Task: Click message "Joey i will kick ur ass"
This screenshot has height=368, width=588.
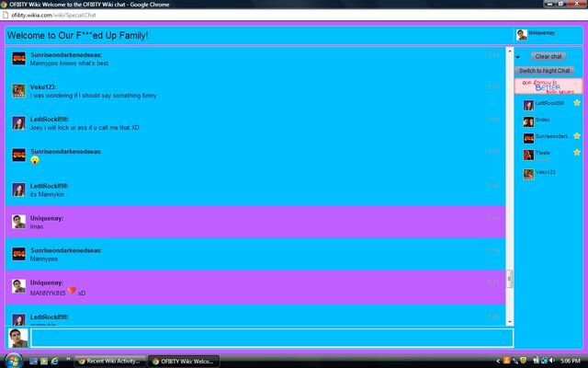Action: tap(85, 128)
